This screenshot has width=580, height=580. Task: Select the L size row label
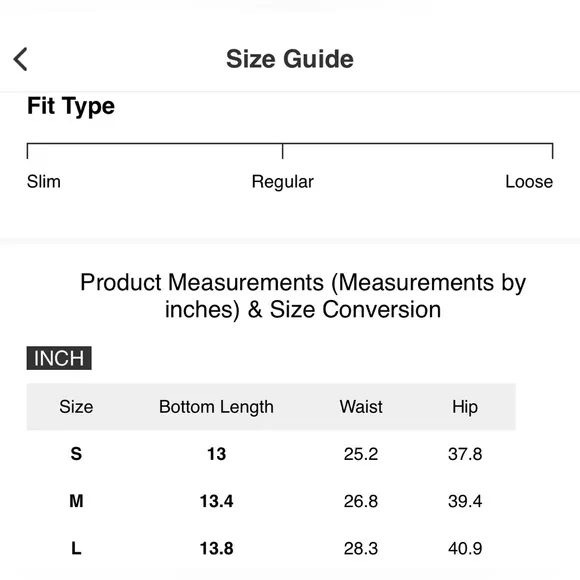76,548
